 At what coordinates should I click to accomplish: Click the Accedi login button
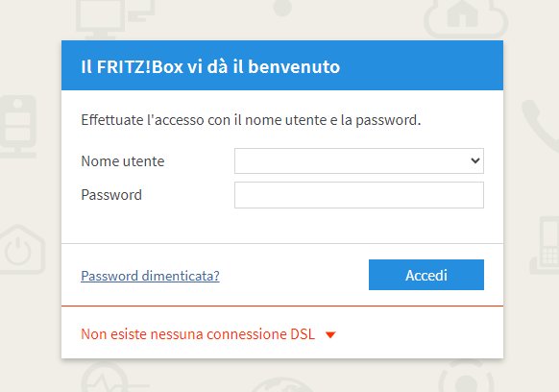tap(426, 275)
